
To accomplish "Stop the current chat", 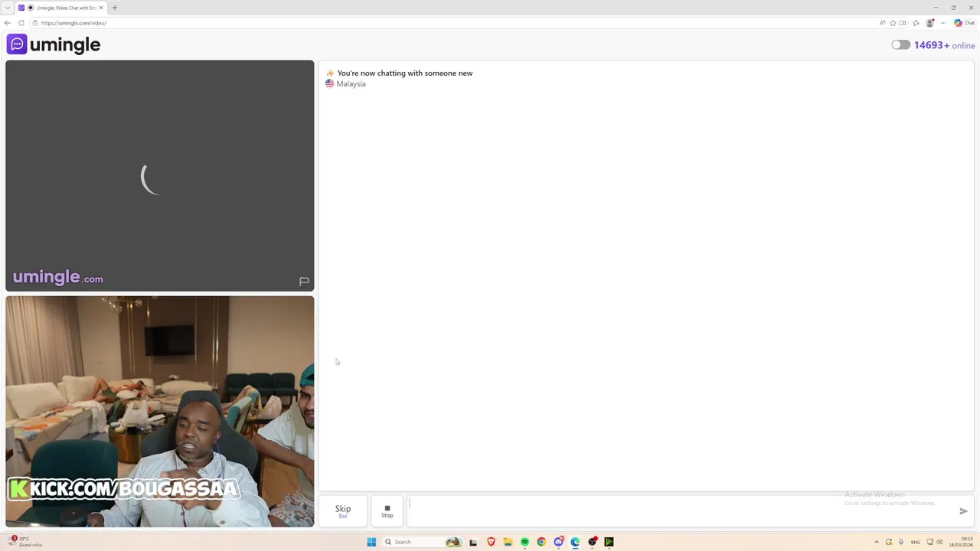I will point(387,510).
